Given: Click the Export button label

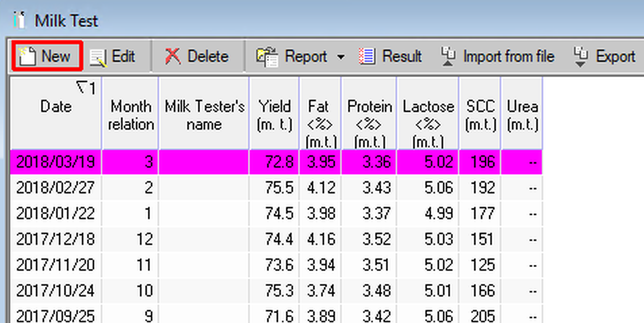Looking at the screenshot, I should (x=615, y=56).
